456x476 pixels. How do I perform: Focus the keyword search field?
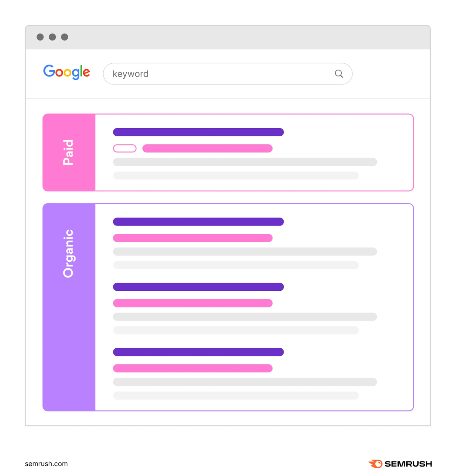tap(220, 74)
